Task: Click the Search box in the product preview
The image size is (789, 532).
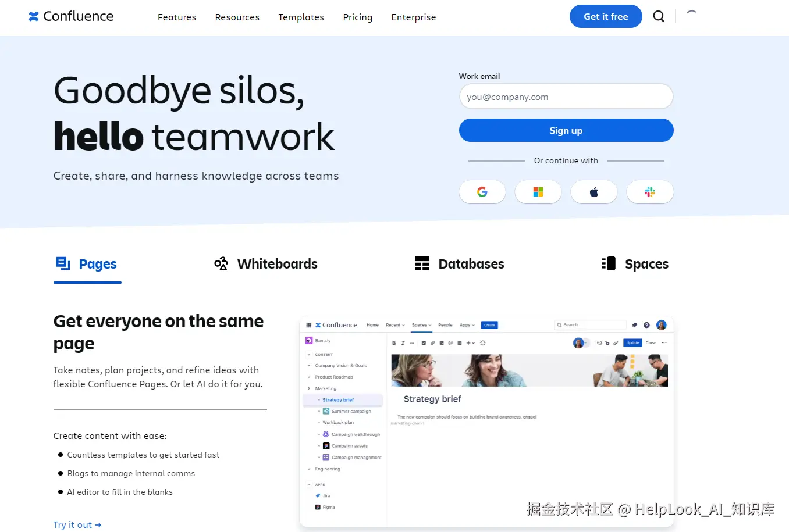Action: [590, 325]
